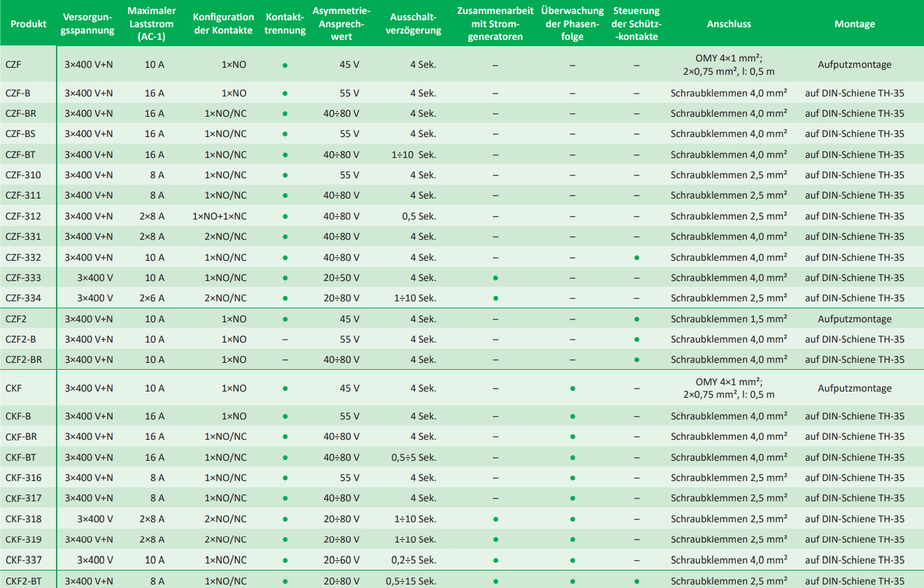Click the "Anschluss" column header
This screenshot has width=924, height=588.
point(729,24)
